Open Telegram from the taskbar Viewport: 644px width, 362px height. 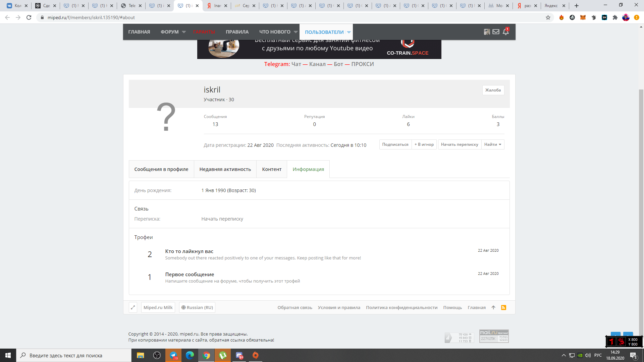click(173, 355)
